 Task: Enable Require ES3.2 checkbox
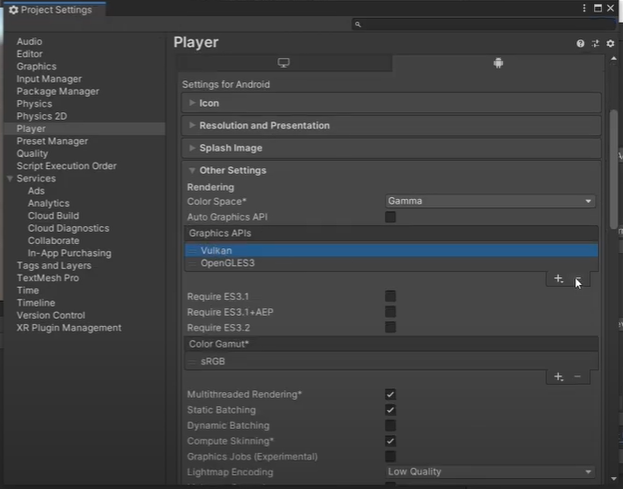[390, 327]
